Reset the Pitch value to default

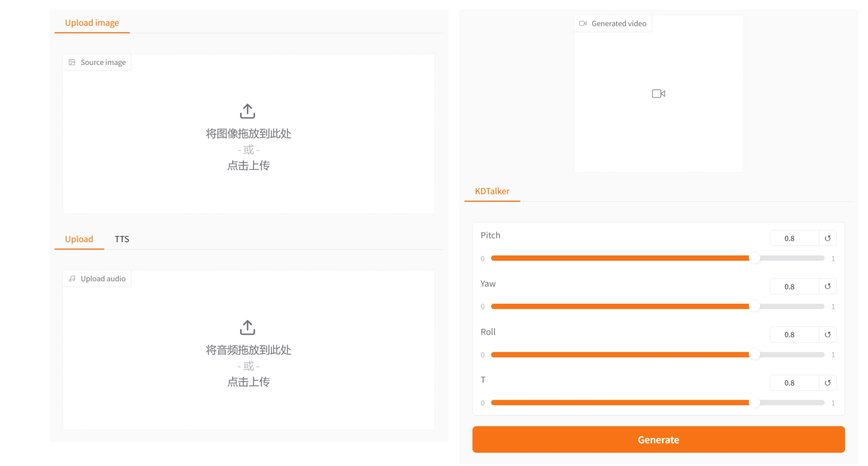(827, 239)
